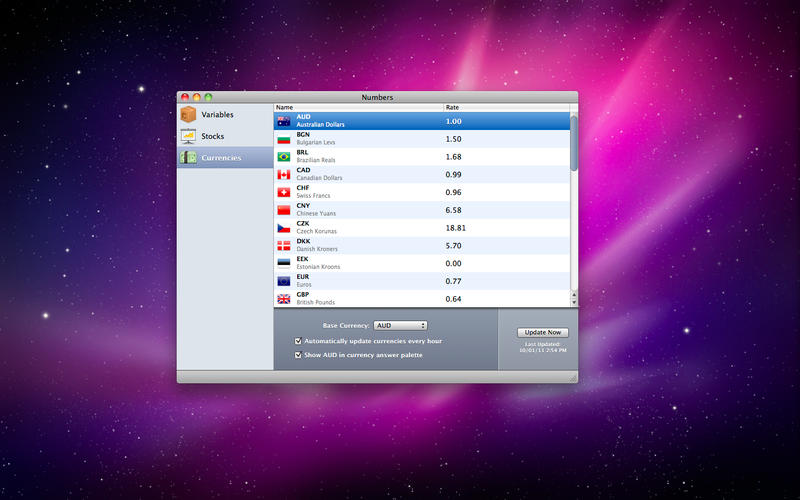Click the 0.00 rate value
This screenshot has width=800, height=500.
[x=454, y=263]
